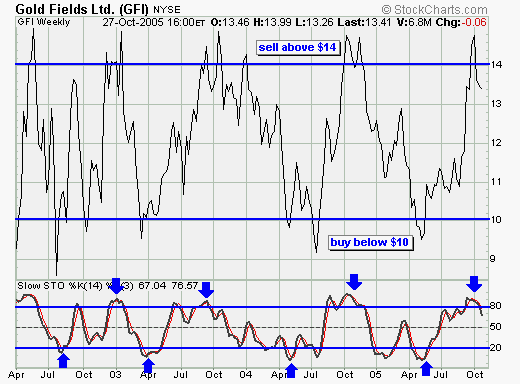The image size is (520, 384).
Task: Click the '20' stochastic axis label
Action: point(495,348)
